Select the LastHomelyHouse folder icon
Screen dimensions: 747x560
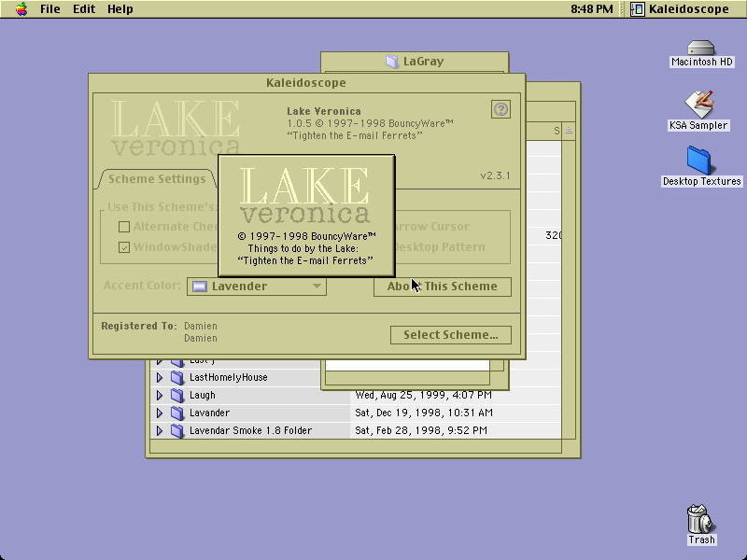coord(177,378)
